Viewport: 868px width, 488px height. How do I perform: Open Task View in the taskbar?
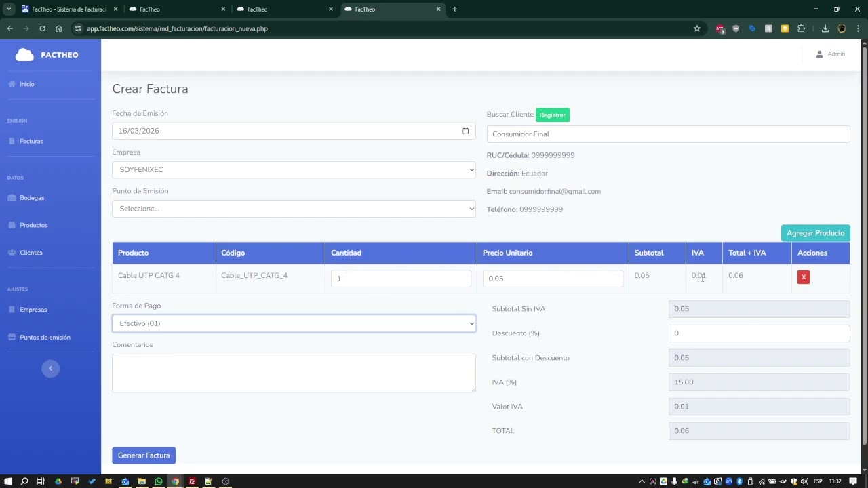click(x=41, y=481)
